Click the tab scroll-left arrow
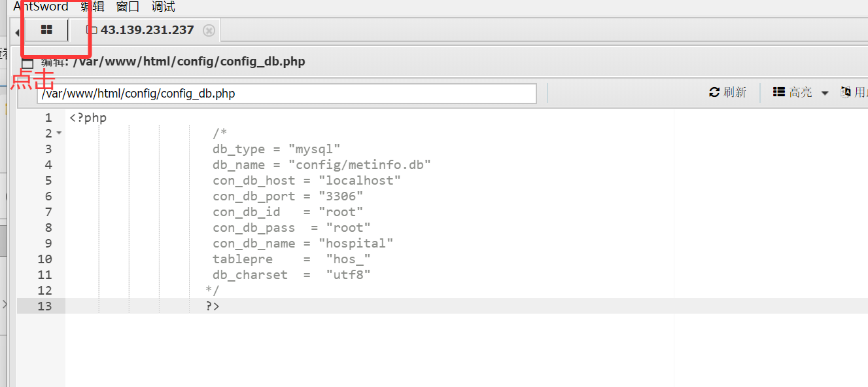868x387 pixels. tap(16, 32)
